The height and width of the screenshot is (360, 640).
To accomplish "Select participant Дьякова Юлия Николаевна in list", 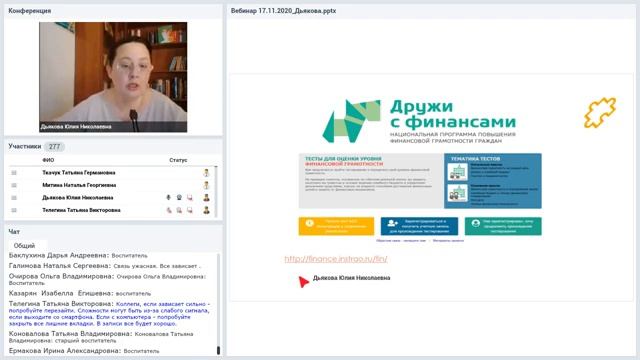I will pos(78,198).
